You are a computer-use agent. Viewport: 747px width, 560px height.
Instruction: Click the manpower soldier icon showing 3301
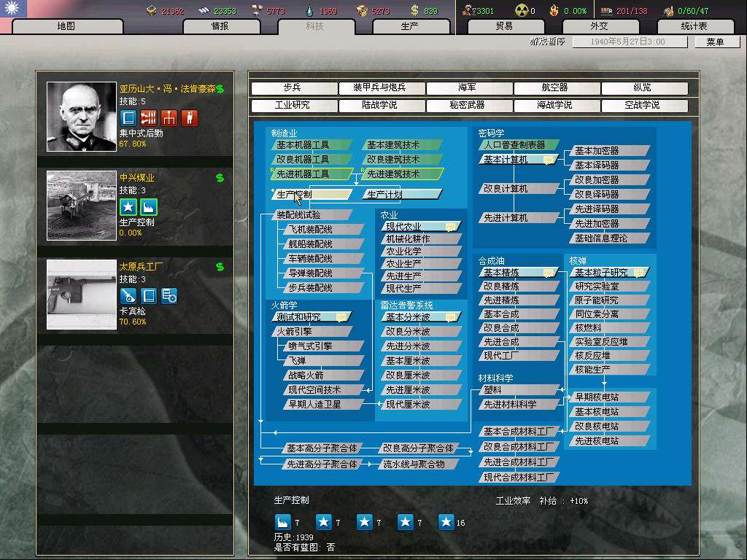469,10
